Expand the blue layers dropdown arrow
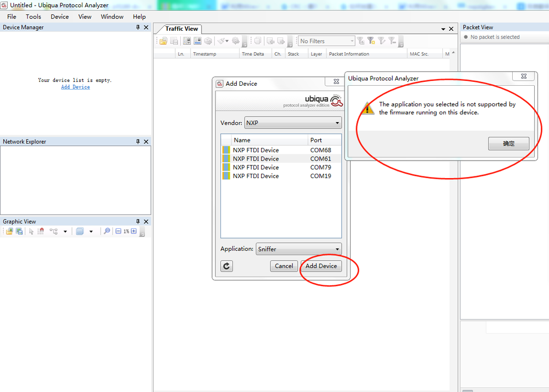 [x=91, y=231]
